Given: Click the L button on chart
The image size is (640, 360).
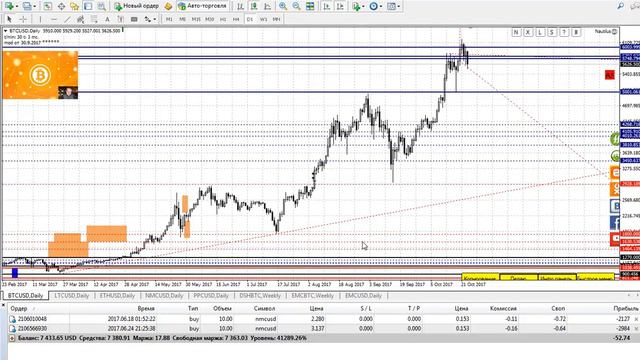Looking at the screenshot, I should click(x=540, y=32).
